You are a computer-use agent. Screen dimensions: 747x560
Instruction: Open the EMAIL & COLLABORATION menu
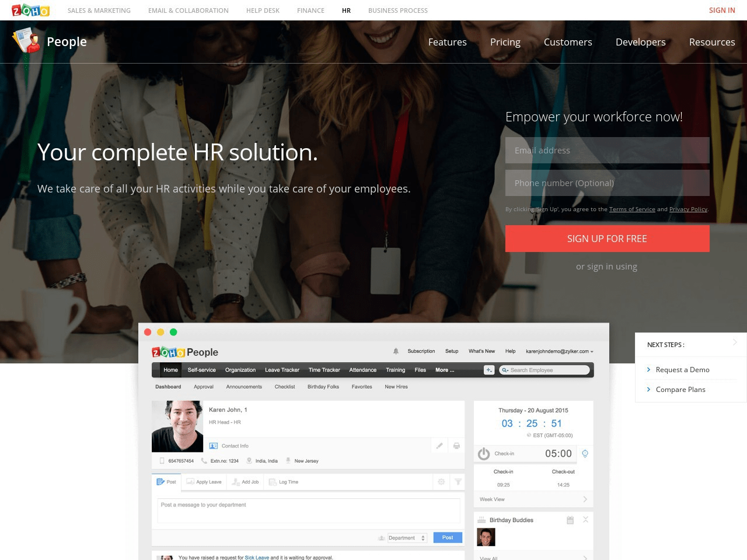click(189, 10)
